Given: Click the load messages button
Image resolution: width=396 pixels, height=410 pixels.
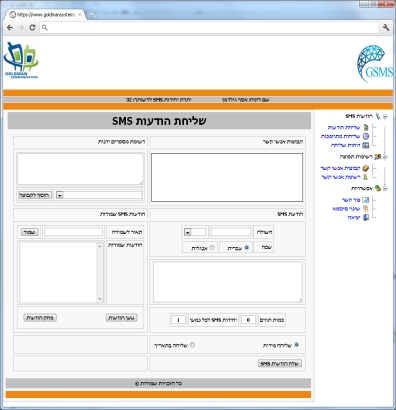Looking at the screenshot, I should (121, 318).
